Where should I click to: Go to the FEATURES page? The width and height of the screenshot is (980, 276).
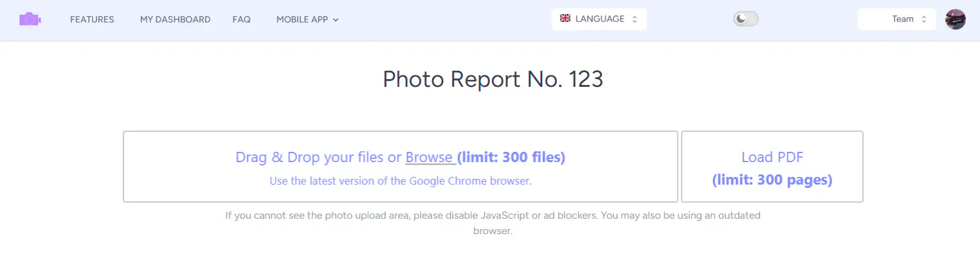(92, 19)
